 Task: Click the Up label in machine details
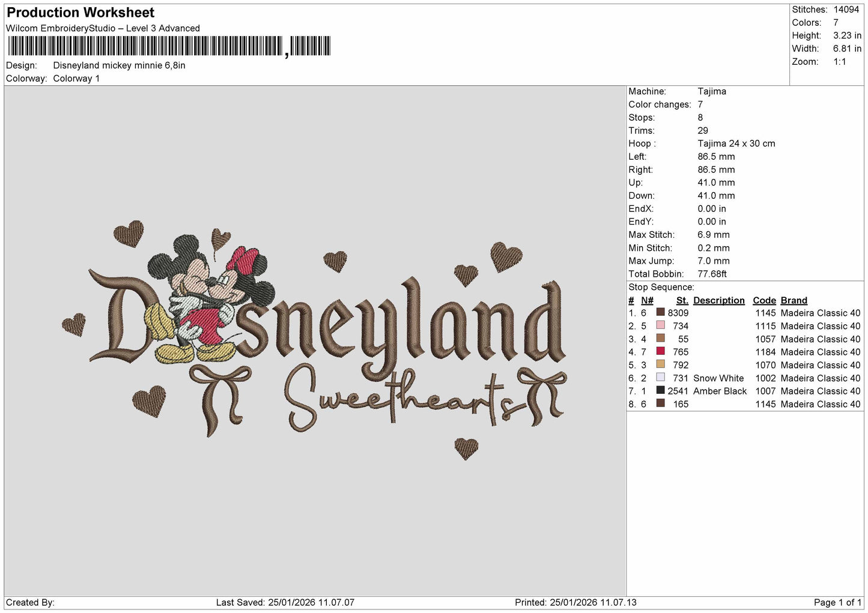point(636,183)
